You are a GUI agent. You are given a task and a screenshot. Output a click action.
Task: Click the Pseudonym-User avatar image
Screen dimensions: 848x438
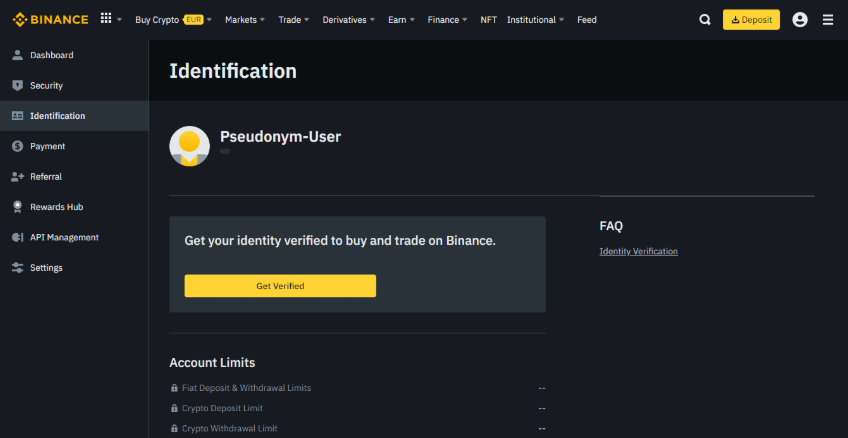190,146
